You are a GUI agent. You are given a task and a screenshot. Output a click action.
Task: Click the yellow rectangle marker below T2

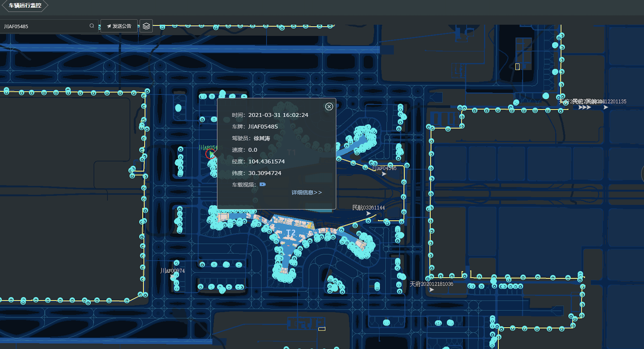[322, 329]
